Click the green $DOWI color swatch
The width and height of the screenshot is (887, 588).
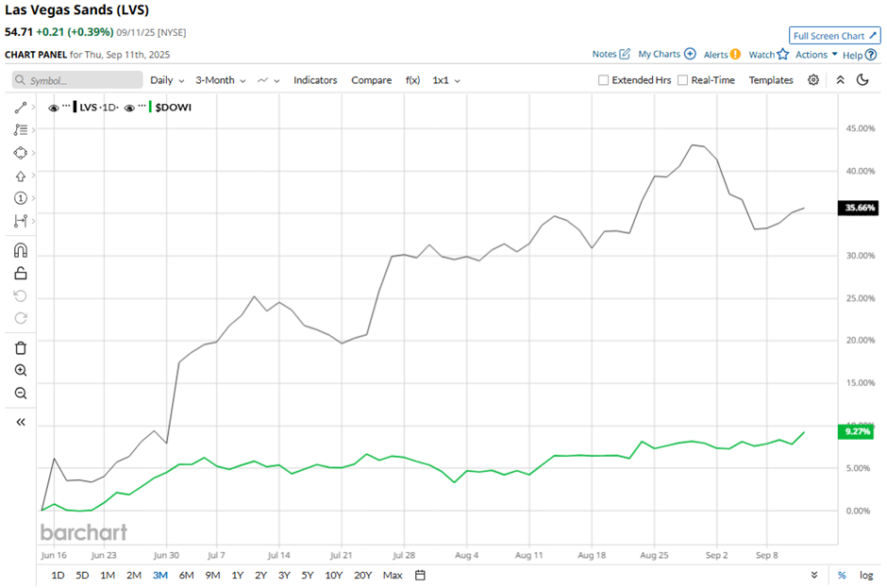pyautogui.click(x=150, y=107)
